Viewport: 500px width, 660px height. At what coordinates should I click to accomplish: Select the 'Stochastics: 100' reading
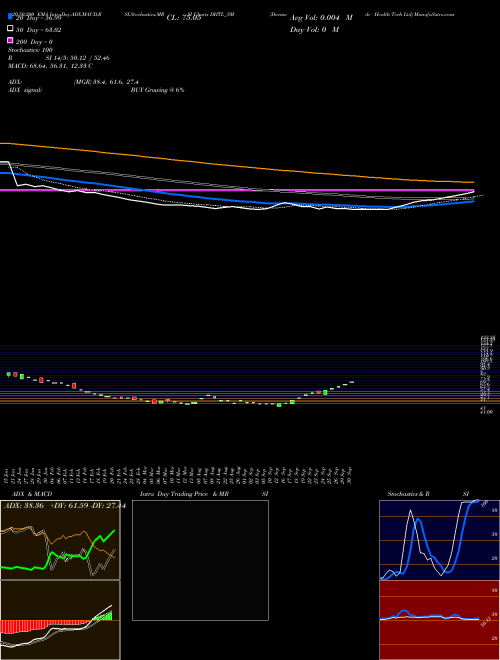(30, 50)
